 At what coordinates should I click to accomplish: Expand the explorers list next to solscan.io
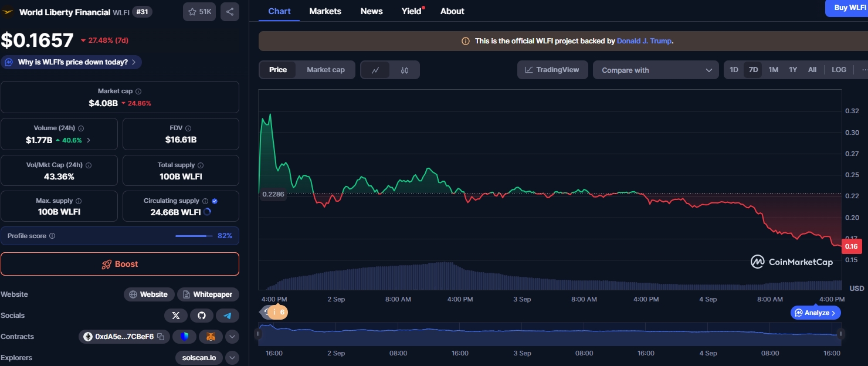tap(232, 358)
